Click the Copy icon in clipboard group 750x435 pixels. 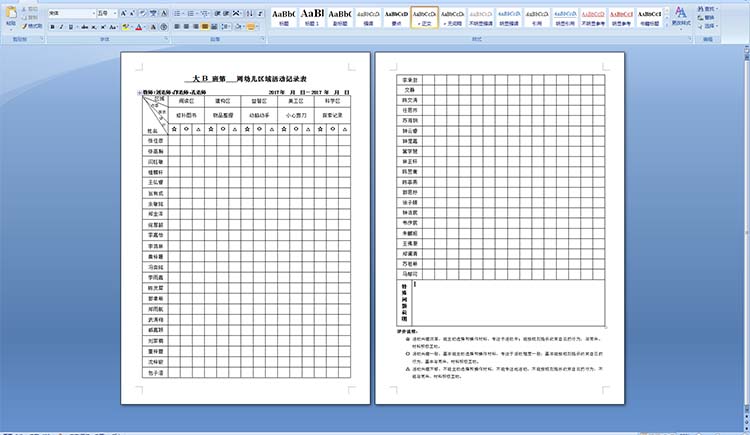click(x=24, y=17)
